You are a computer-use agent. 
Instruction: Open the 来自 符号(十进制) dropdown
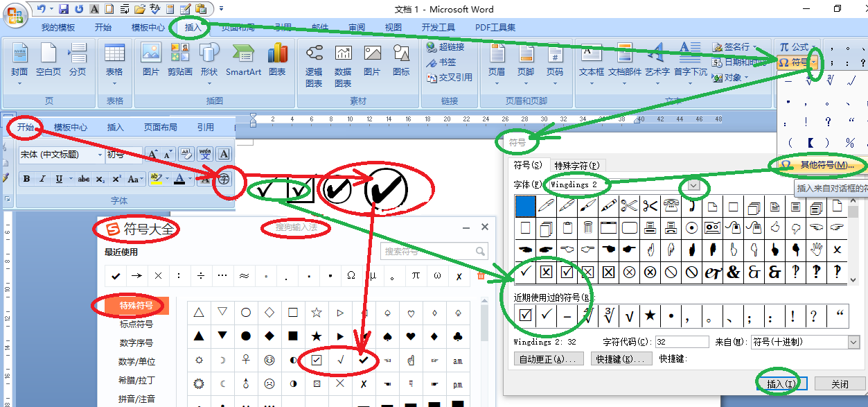[853, 342]
